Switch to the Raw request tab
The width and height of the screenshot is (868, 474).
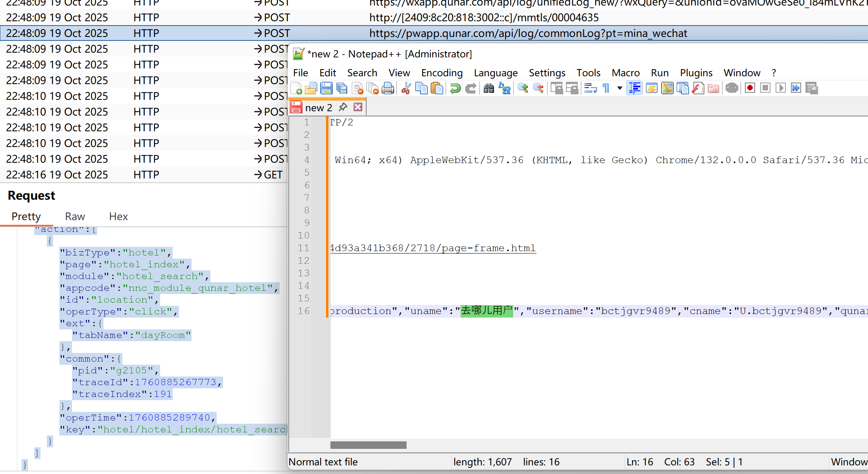tap(75, 217)
